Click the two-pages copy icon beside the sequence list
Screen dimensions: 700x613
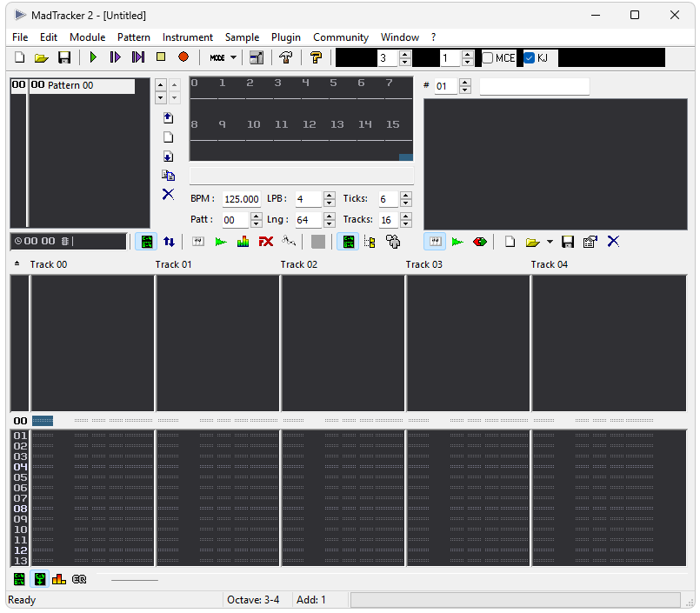169,176
